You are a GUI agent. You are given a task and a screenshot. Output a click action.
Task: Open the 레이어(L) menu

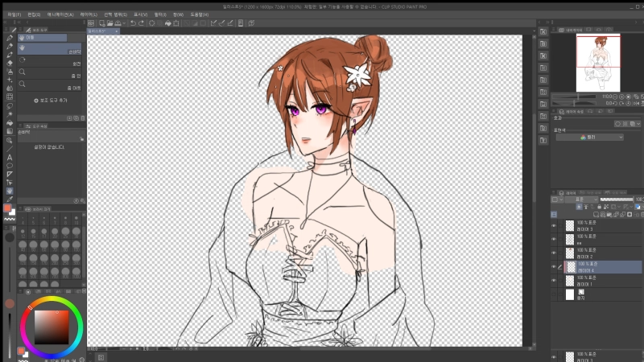pyautogui.click(x=87, y=14)
